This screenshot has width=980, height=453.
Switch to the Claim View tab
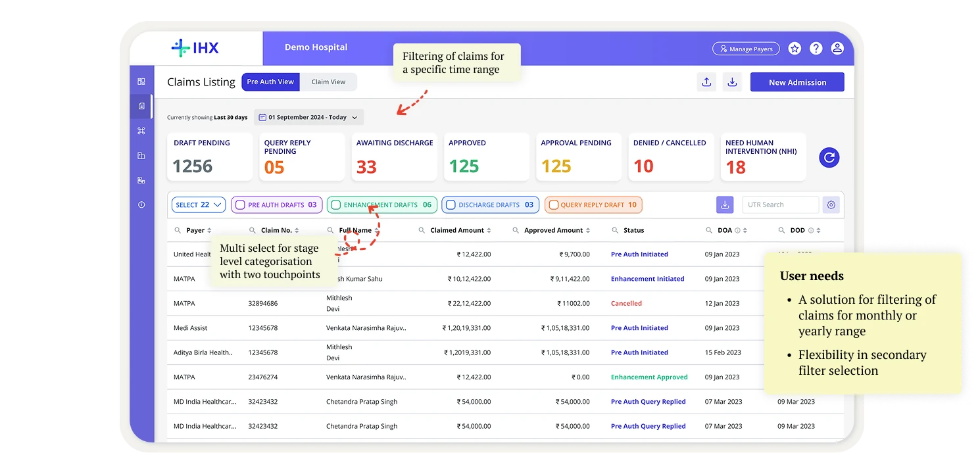pyautogui.click(x=328, y=82)
